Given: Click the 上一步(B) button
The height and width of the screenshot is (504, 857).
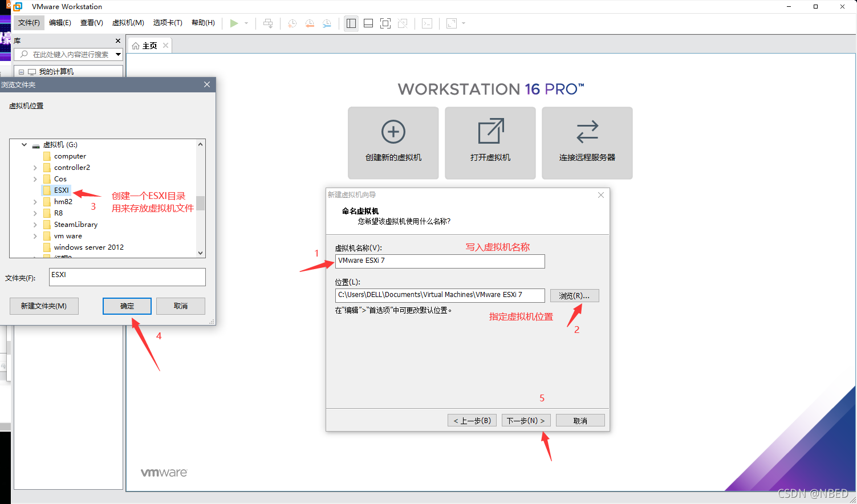Looking at the screenshot, I should pos(472,421).
